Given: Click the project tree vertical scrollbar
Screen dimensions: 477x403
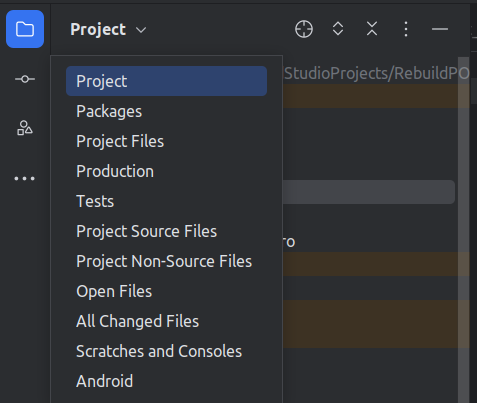Looking at the screenshot, I should tap(464, 230).
